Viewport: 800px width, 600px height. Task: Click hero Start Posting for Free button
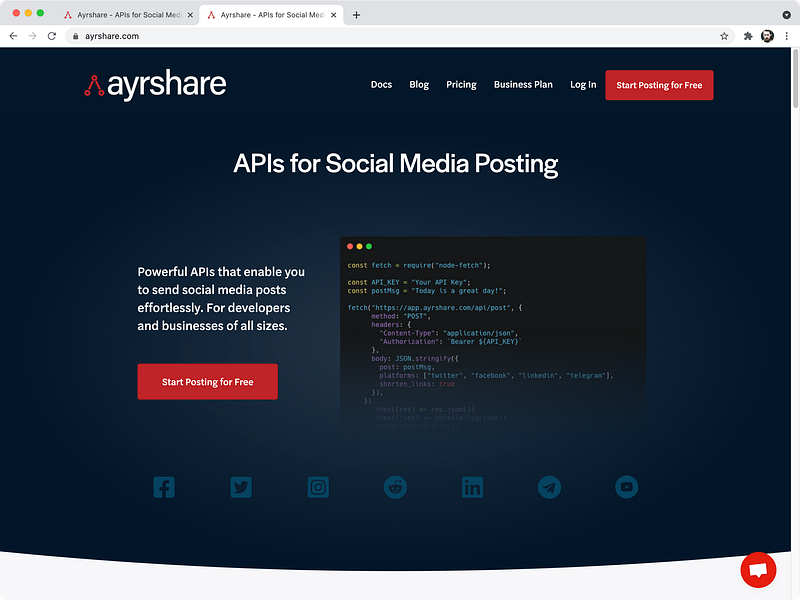point(208,382)
